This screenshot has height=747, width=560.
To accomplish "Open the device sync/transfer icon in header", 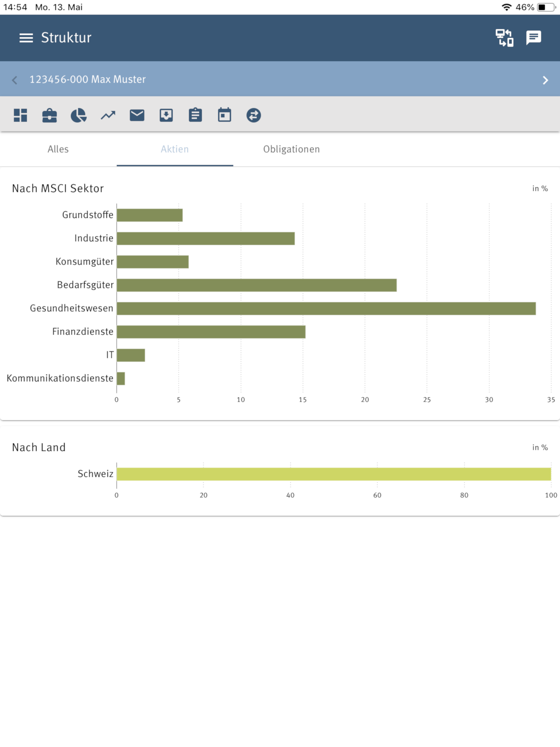I will pos(504,38).
